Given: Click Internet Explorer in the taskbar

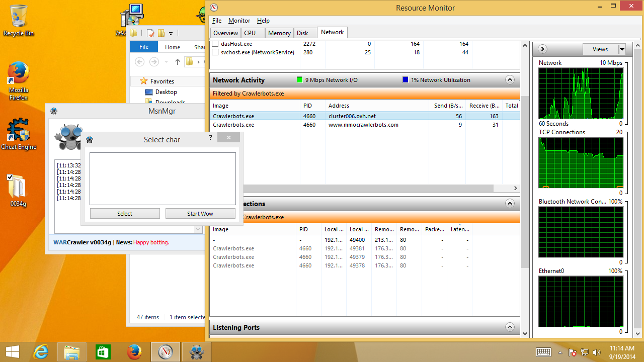Looking at the screenshot, I should coord(42,351).
